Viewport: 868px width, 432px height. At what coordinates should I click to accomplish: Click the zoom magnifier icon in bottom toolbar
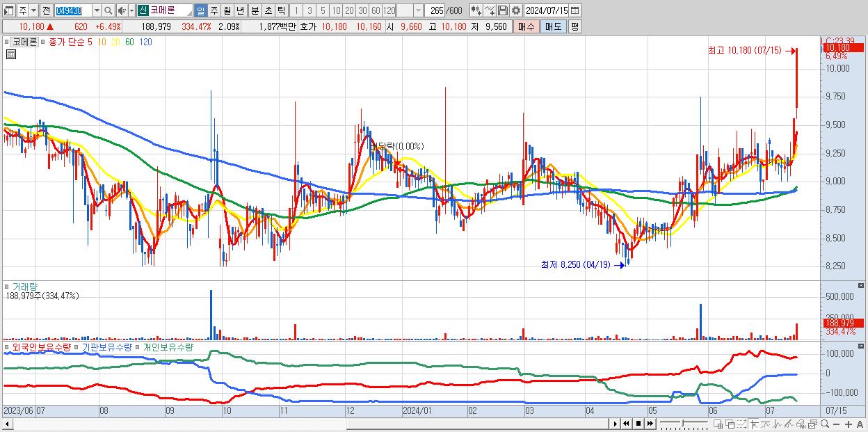[x=825, y=424]
